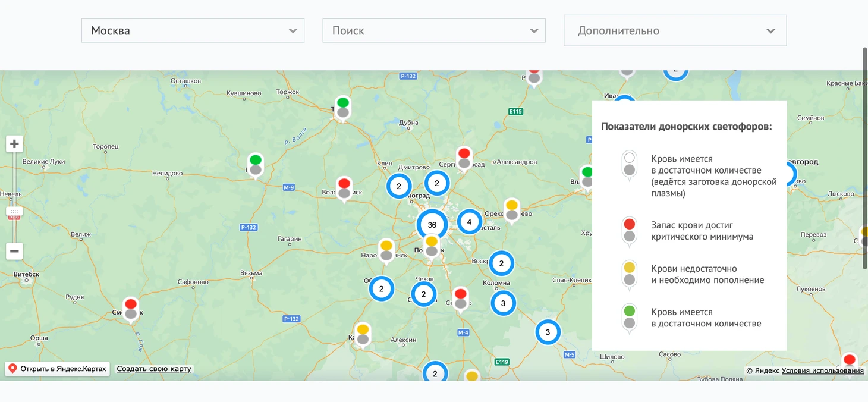Click the yellow marker near Kaluga

(x=363, y=334)
